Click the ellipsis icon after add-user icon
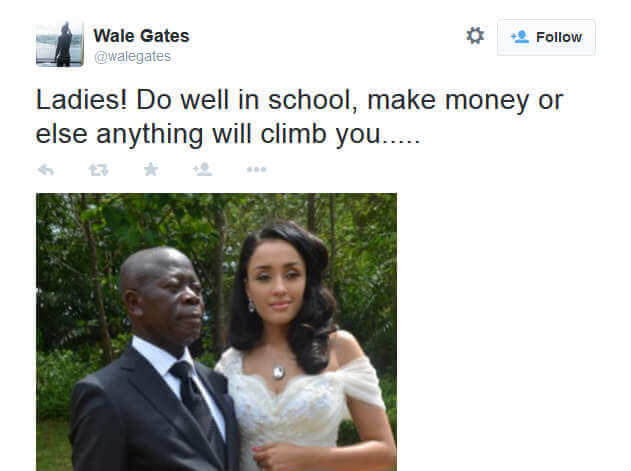 pyautogui.click(x=256, y=169)
